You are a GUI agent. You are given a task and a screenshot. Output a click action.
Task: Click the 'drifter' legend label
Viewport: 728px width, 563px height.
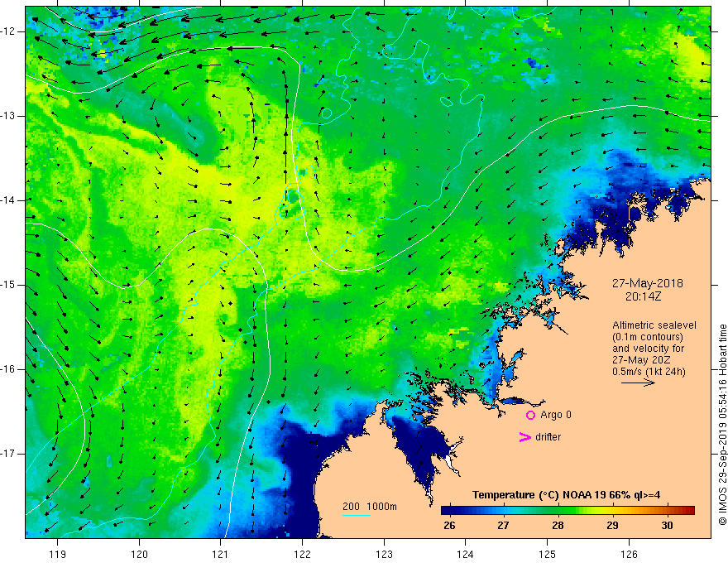(x=548, y=437)
